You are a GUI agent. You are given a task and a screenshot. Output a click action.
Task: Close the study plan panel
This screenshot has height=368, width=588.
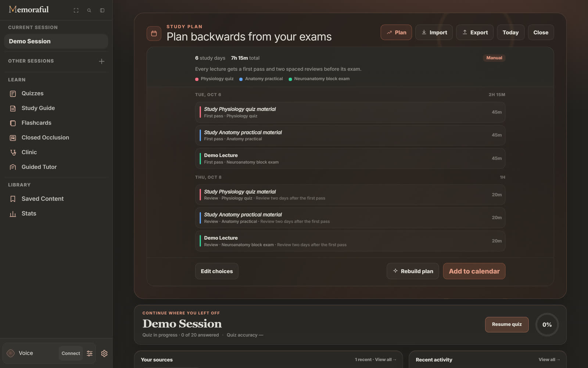(x=541, y=32)
